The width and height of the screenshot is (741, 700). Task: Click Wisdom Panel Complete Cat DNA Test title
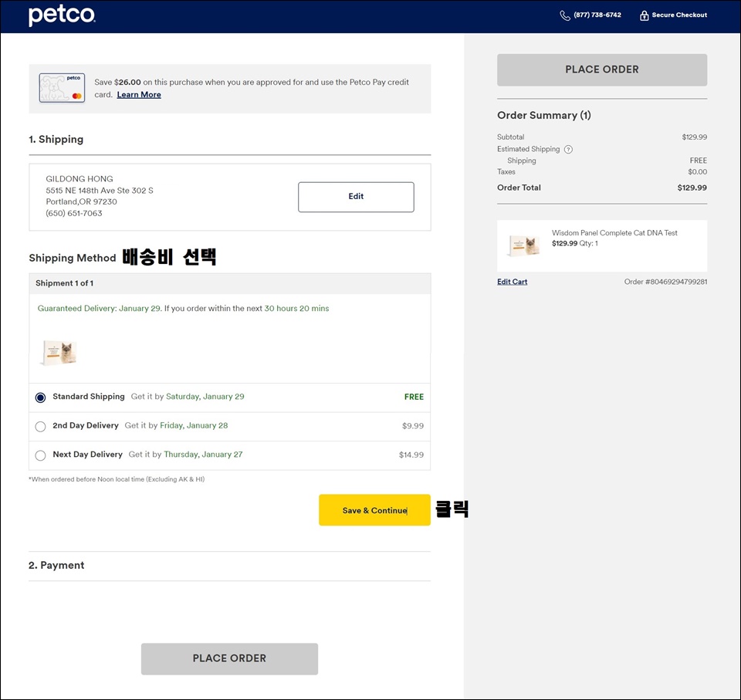click(x=614, y=233)
